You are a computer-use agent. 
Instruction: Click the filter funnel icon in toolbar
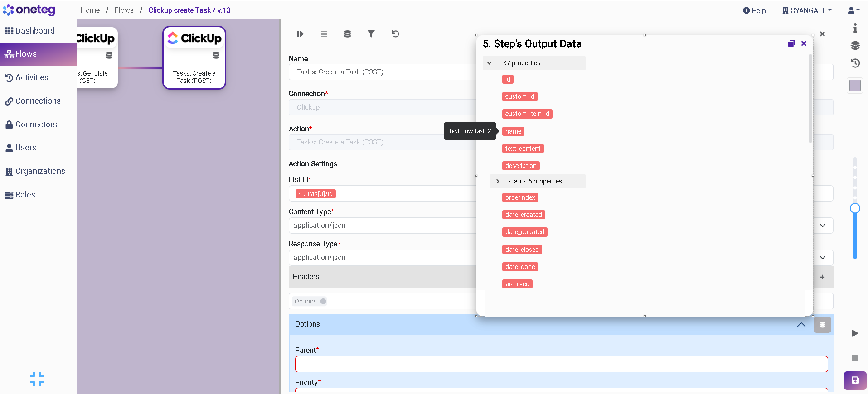[371, 34]
